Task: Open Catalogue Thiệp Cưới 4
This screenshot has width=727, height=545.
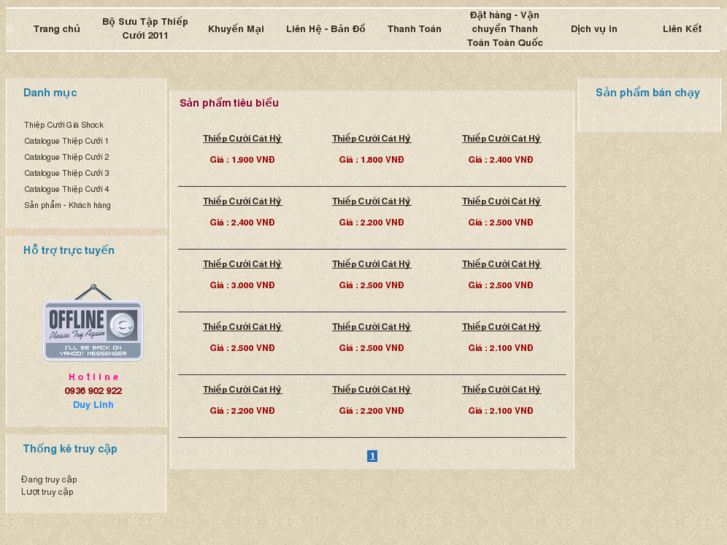Action: pos(67,189)
